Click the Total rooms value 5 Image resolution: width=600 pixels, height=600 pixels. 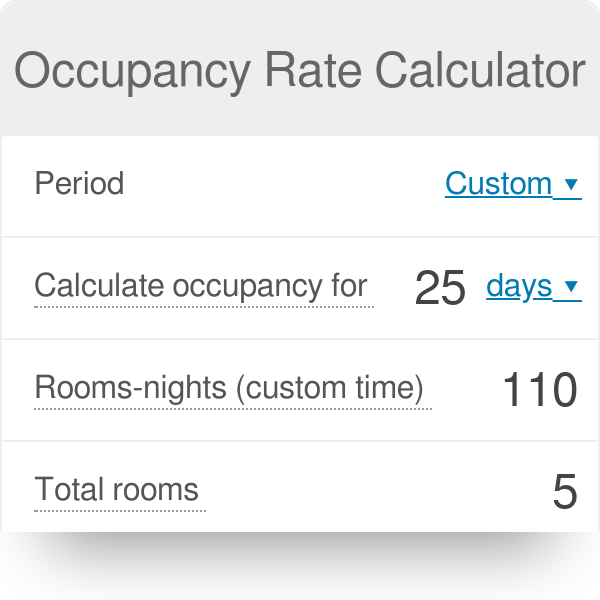pyautogui.click(x=565, y=491)
